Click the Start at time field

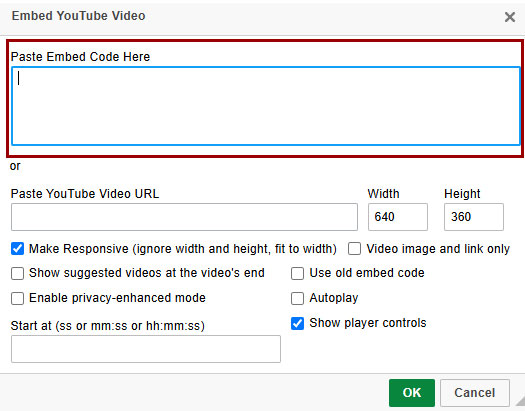click(146, 349)
